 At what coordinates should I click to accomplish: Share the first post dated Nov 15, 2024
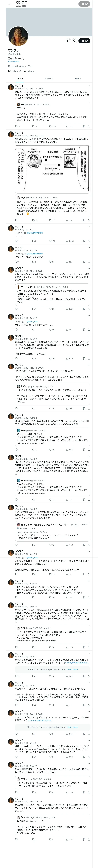tap(89, 126)
